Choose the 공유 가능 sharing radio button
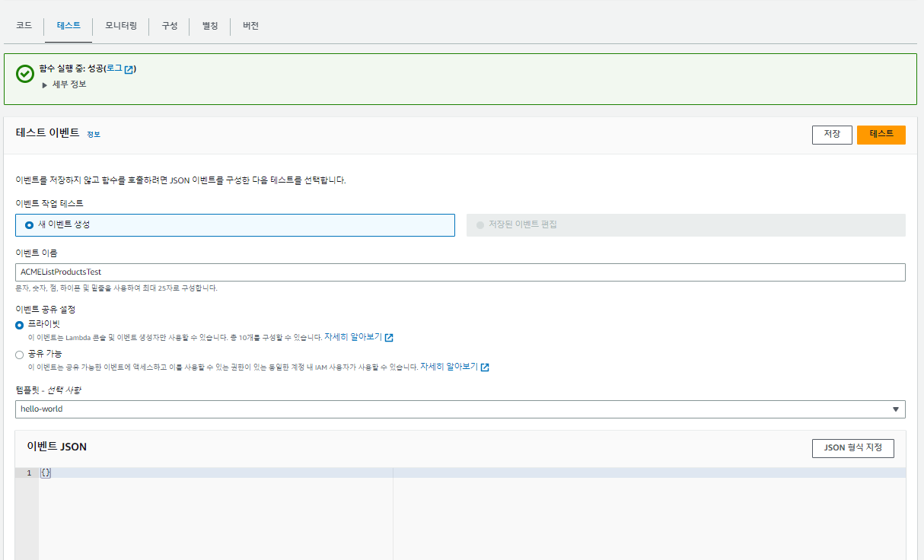 20,355
